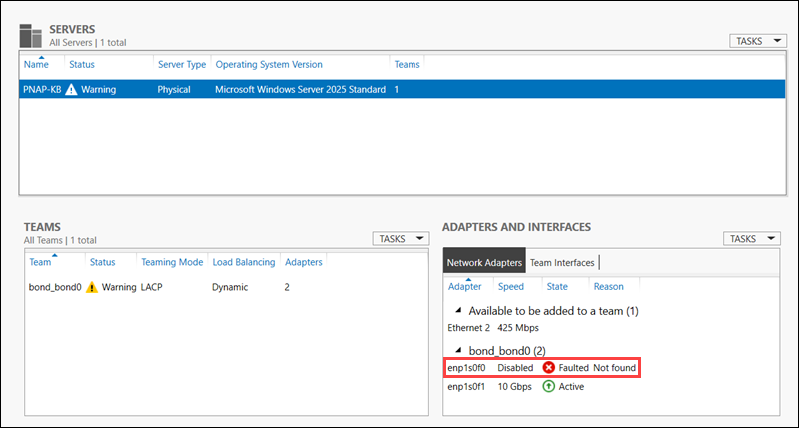
Task: Sort servers by Status column
Action: click(82, 65)
